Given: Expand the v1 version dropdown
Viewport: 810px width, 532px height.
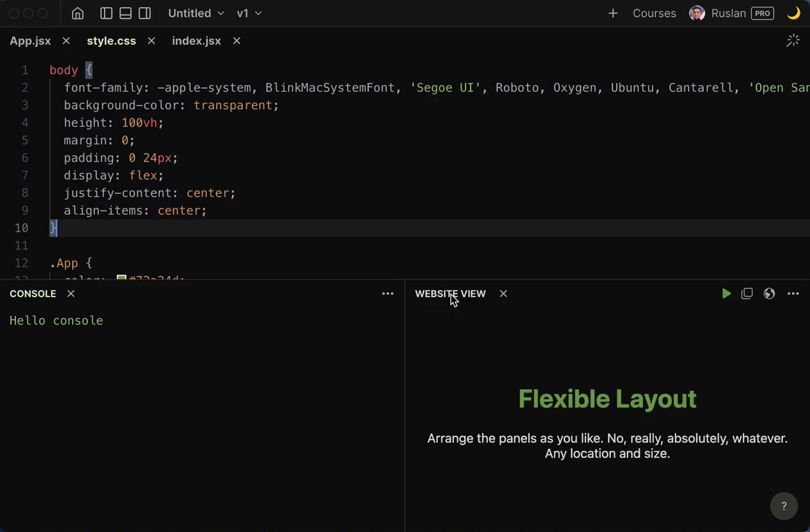Looking at the screenshot, I should pyautogui.click(x=249, y=13).
